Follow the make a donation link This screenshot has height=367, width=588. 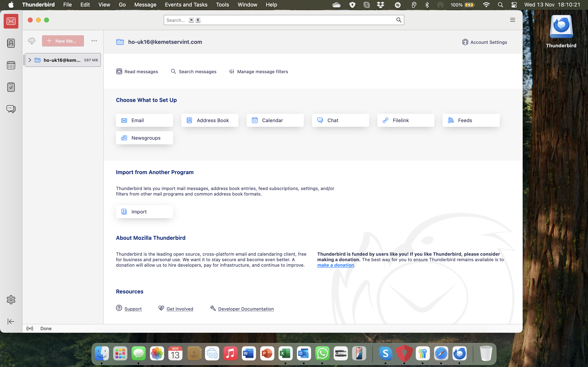coord(335,265)
